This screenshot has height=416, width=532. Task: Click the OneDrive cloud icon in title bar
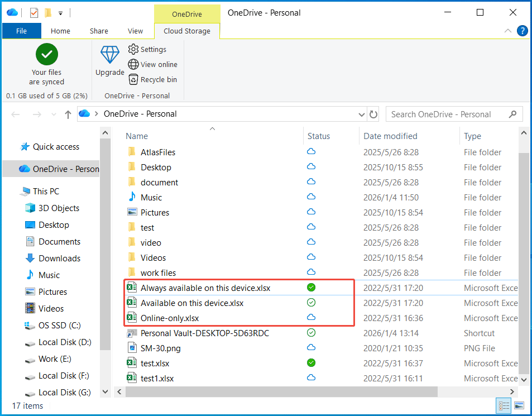[x=12, y=12]
